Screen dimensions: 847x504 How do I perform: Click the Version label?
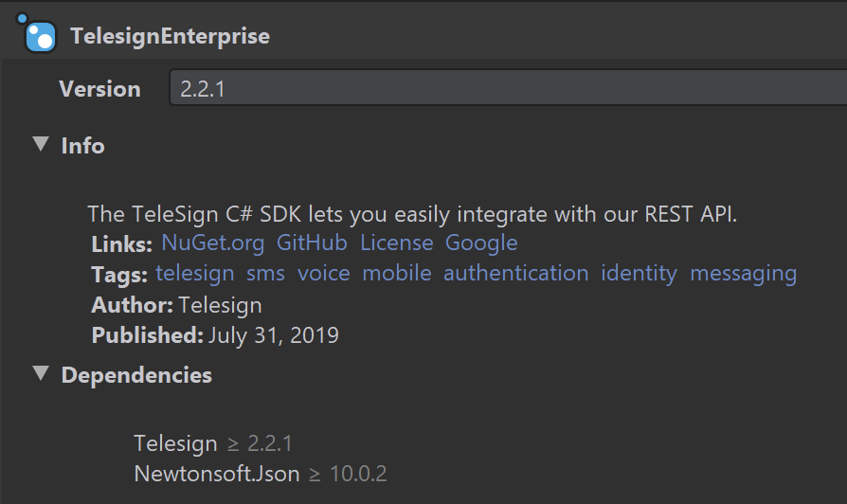pyautogui.click(x=99, y=89)
